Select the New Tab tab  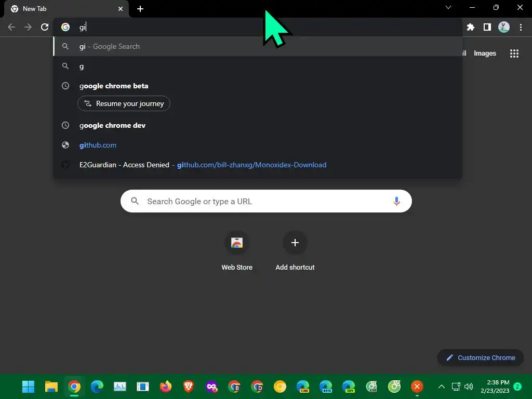66,9
